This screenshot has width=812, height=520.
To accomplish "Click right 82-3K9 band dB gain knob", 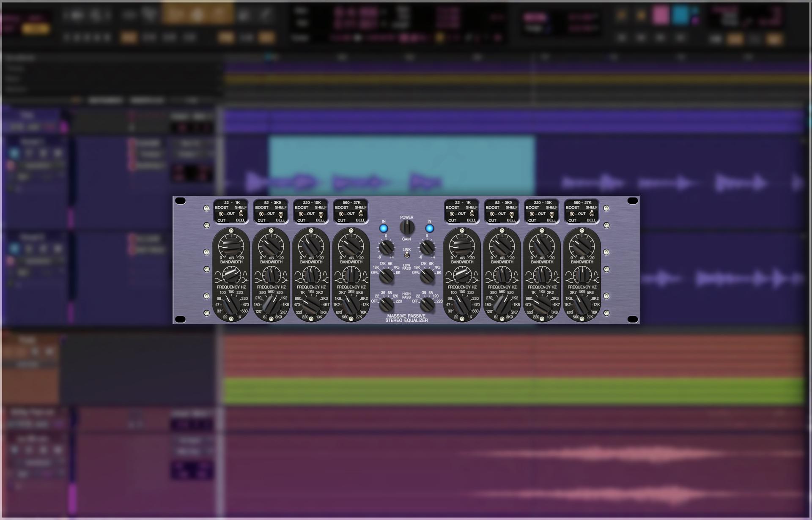I will (x=502, y=246).
